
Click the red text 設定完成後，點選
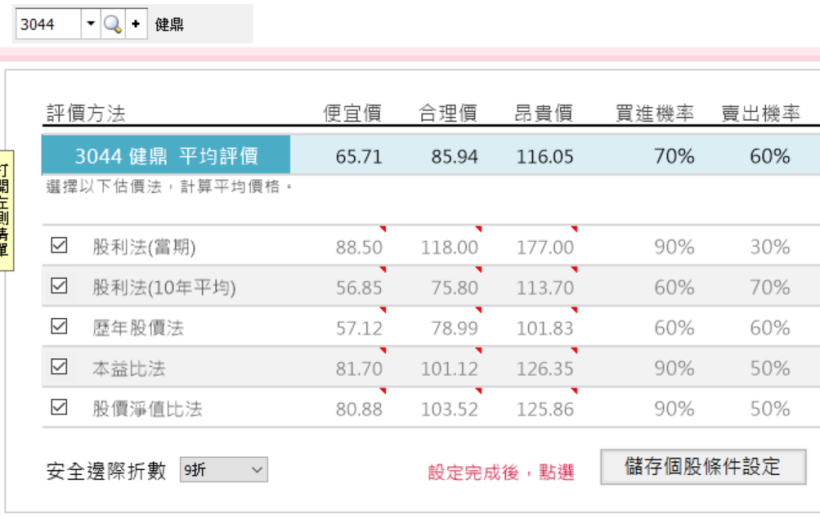pyautogui.click(x=501, y=472)
